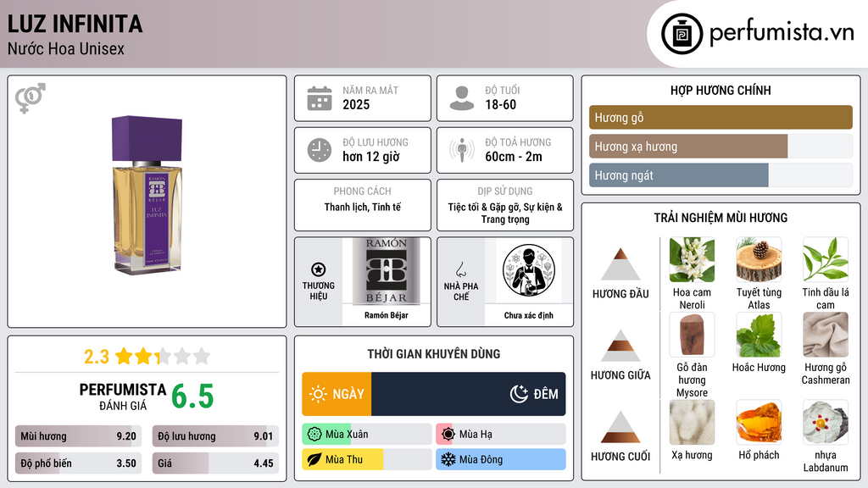Image resolution: width=868 pixels, height=488 pixels.
Task: Select the nhựa Labdanum note image
Action: click(826, 423)
